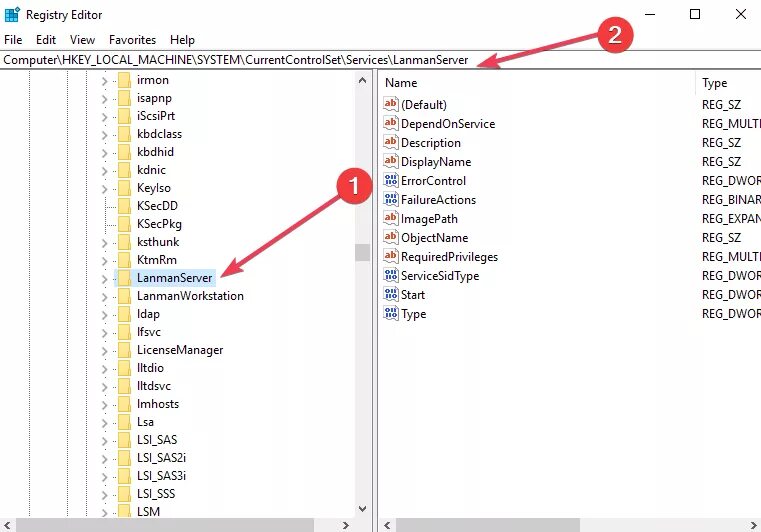The height and width of the screenshot is (532, 761).
Task: Expand the isapnp key
Action: (104, 99)
